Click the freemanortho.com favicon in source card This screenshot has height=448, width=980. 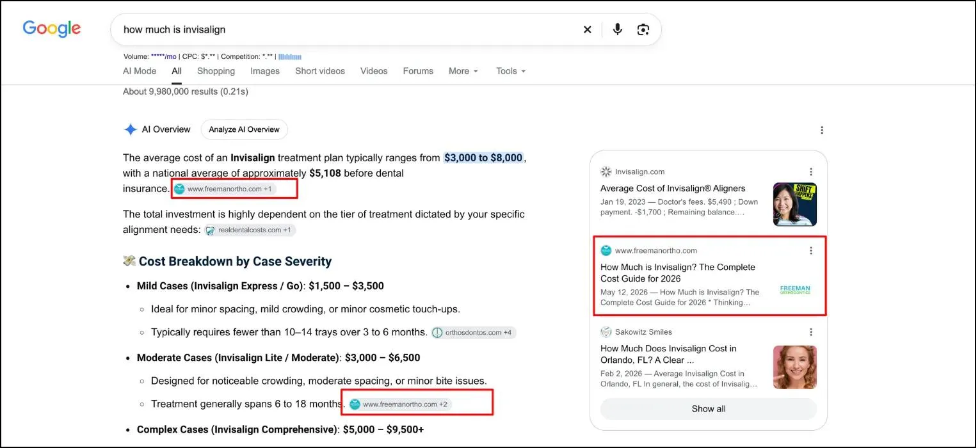click(606, 251)
